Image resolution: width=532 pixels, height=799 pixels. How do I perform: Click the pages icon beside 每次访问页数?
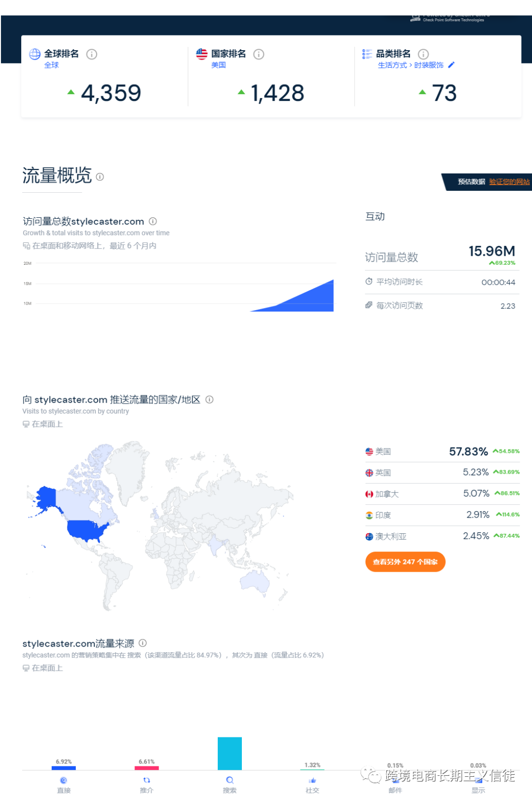(x=369, y=305)
